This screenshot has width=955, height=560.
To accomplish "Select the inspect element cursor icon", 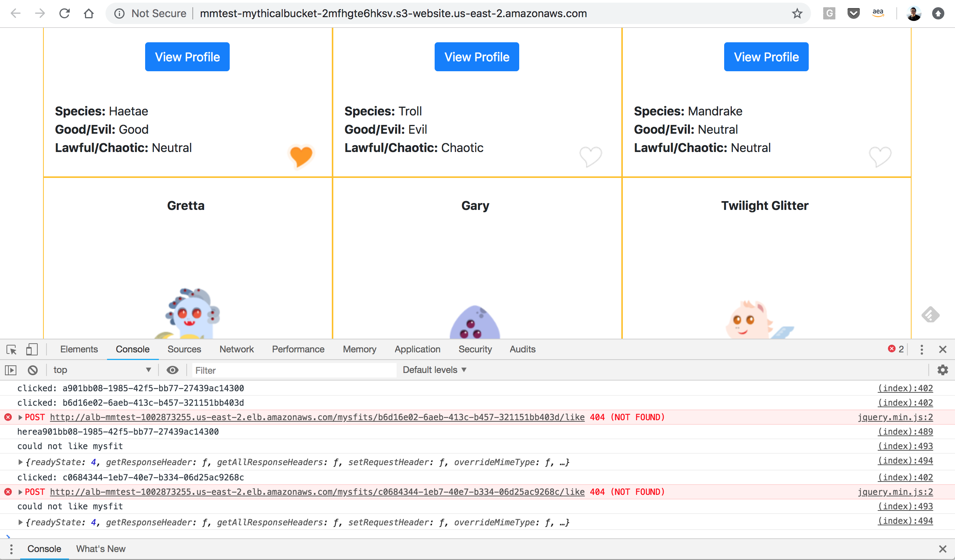I will [11, 349].
